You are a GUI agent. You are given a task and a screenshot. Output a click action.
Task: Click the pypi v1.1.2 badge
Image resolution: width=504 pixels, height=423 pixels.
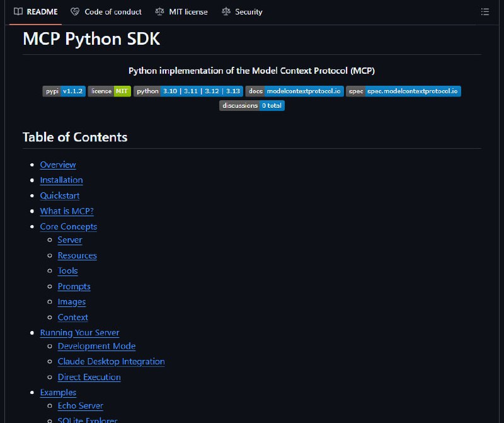(64, 91)
